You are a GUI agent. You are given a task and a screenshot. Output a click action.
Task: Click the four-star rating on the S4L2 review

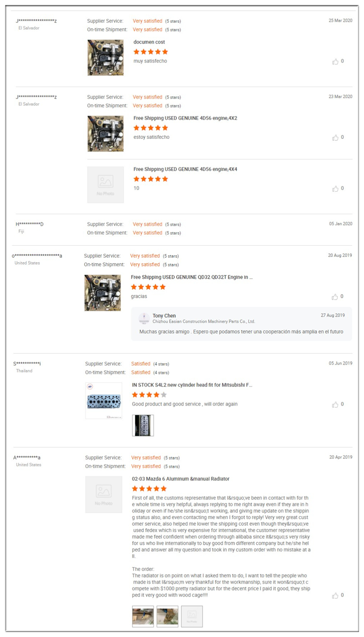click(x=149, y=395)
